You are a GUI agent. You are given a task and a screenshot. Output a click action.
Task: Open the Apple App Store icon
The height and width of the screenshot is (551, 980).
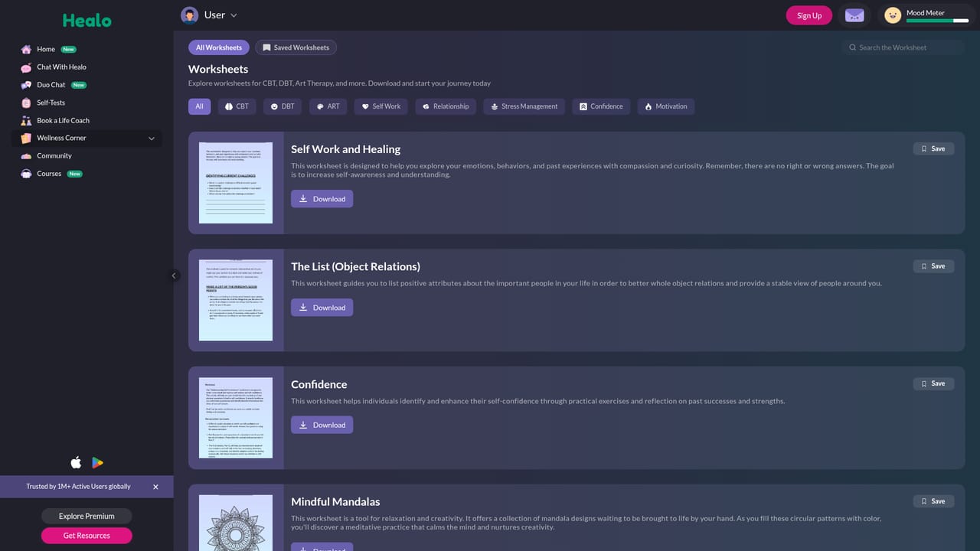tap(76, 462)
